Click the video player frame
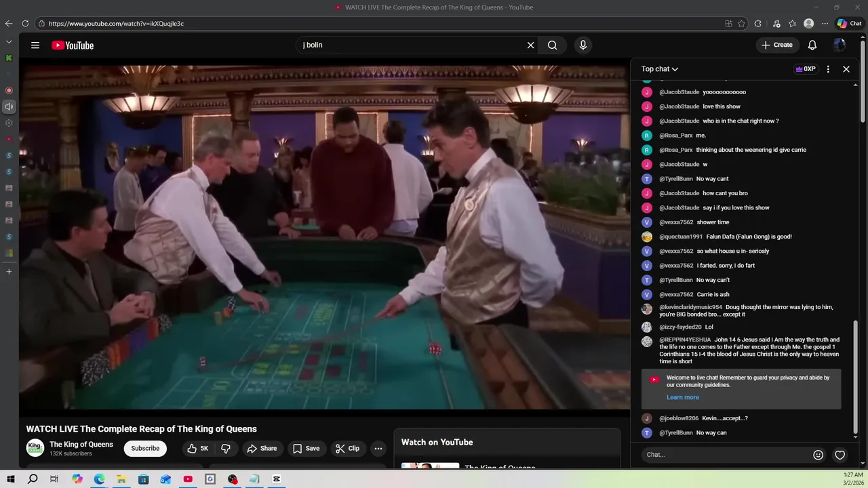Screen dimensions: 868x488 pos(324,237)
